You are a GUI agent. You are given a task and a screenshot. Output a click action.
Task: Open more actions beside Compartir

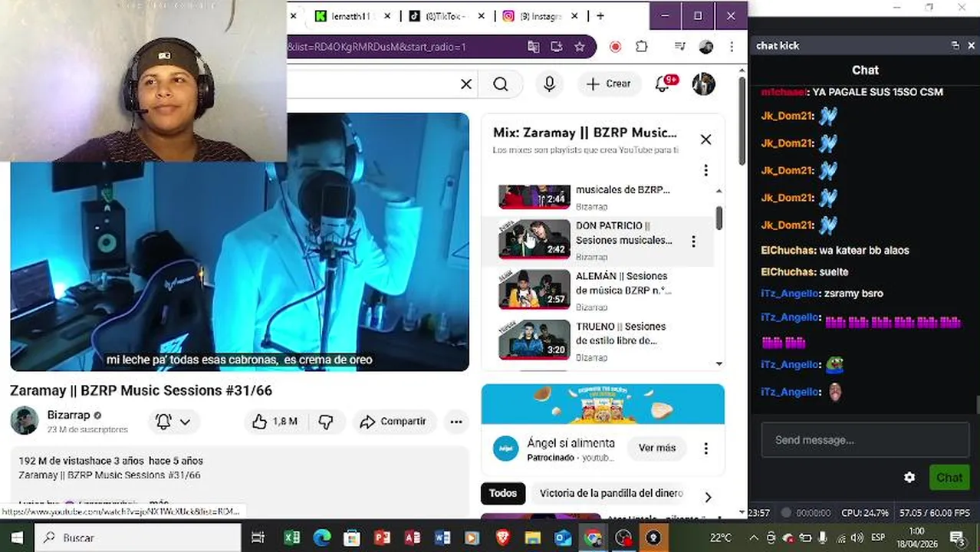456,421
